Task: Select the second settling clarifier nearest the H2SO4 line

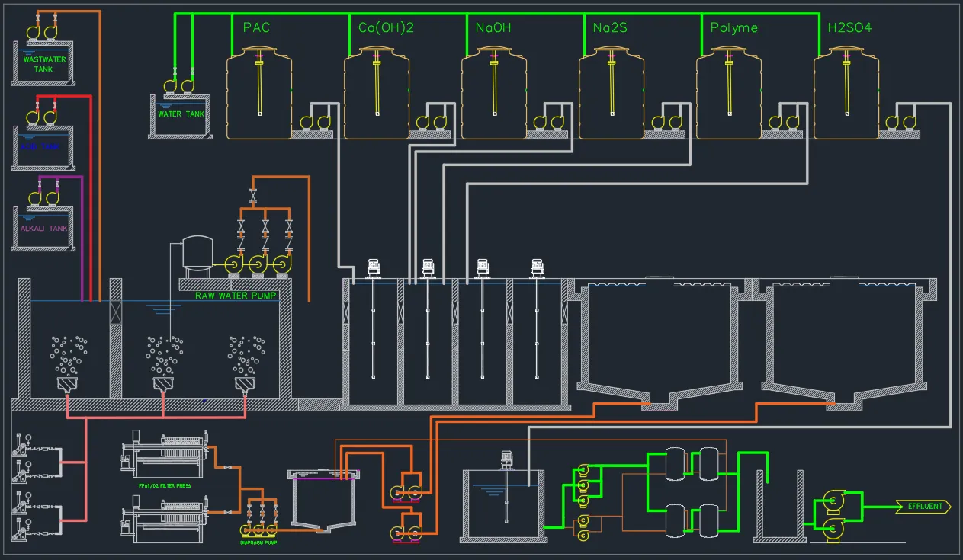Action: pyautogui.click(x=845, y=343)
